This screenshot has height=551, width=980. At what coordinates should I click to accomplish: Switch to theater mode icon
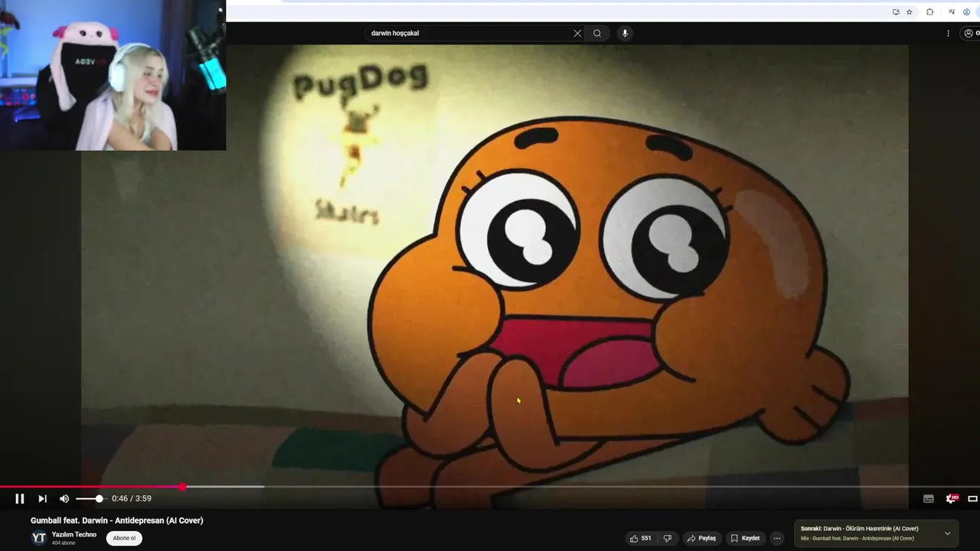(x=973, y=498)
